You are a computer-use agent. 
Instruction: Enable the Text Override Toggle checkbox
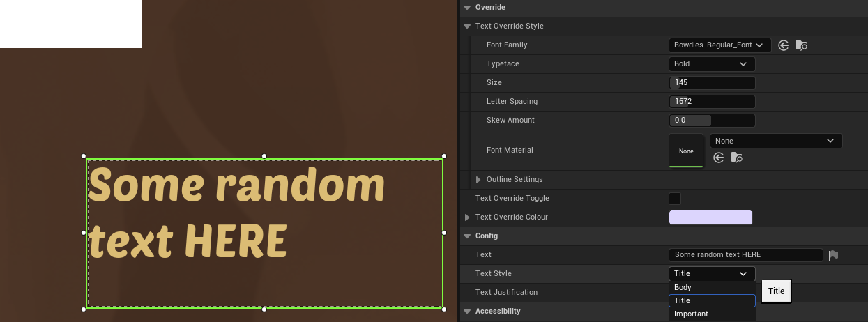675,199
